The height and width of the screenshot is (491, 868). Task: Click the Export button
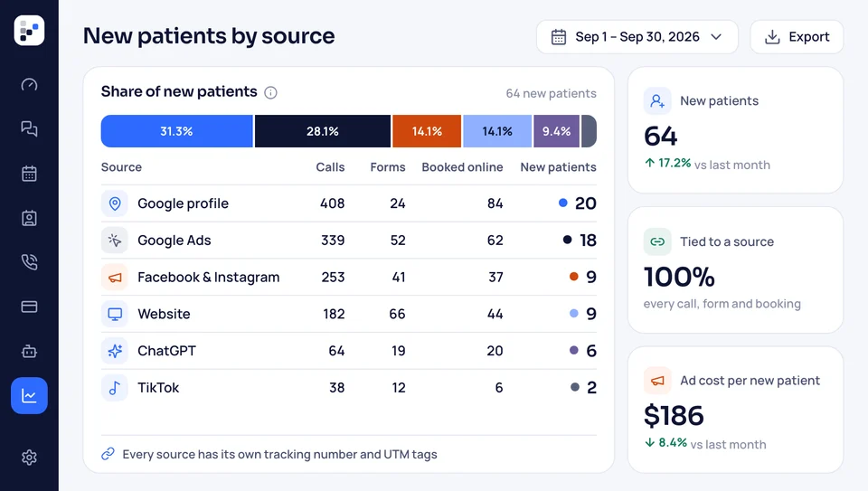(x=797, y=37)
